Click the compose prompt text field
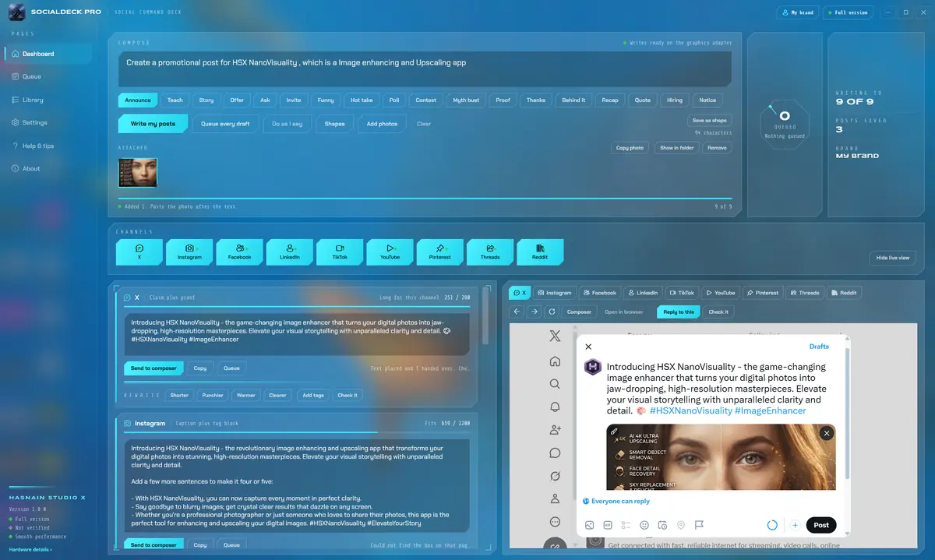This screenshot has width=935, height=560. 425,69
